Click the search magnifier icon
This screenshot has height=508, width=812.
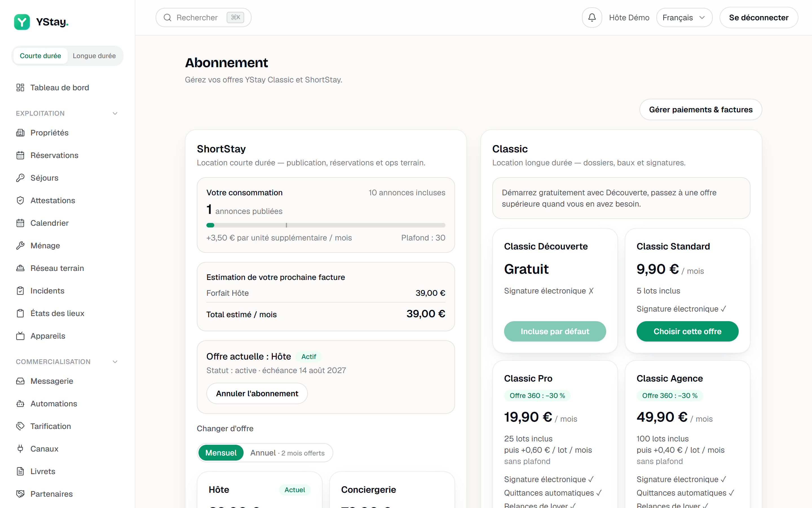167,17
